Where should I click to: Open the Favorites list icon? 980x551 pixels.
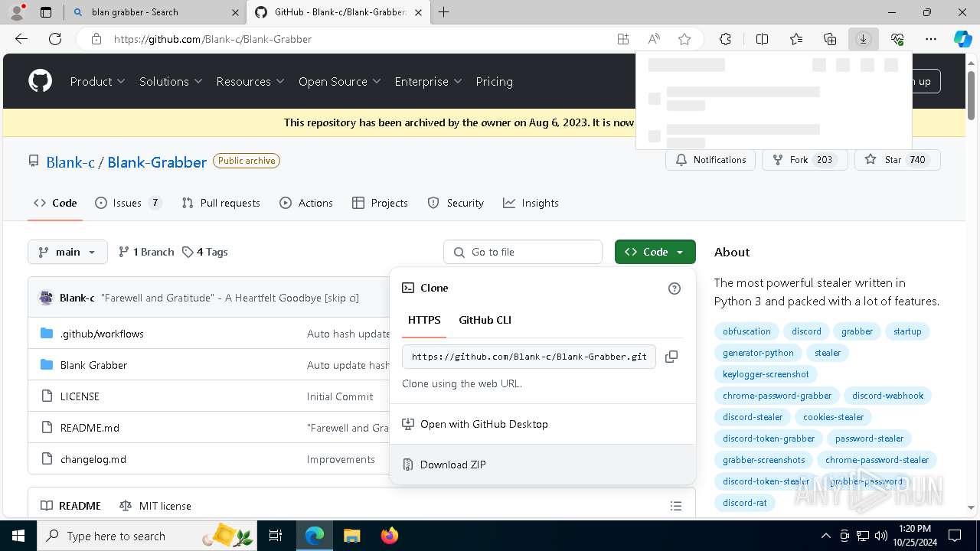(x=796, y=39)
